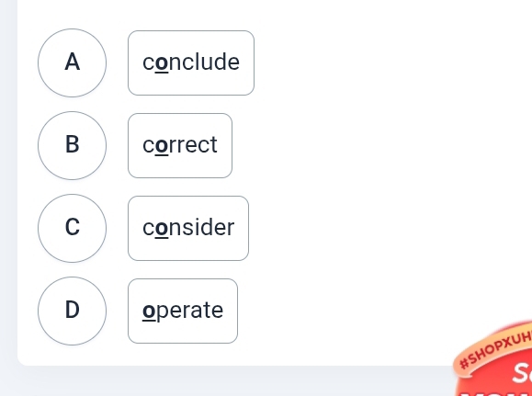The height and width of the screenshot is (396, 532).
Task: Tap the letter A inside its circle
Action: [72, 62]
